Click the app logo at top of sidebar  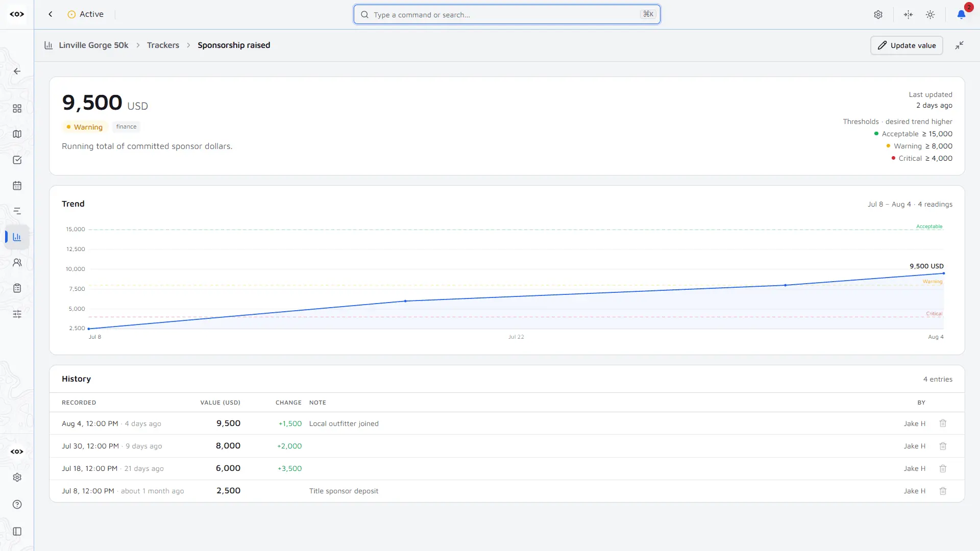coord(17,14)
